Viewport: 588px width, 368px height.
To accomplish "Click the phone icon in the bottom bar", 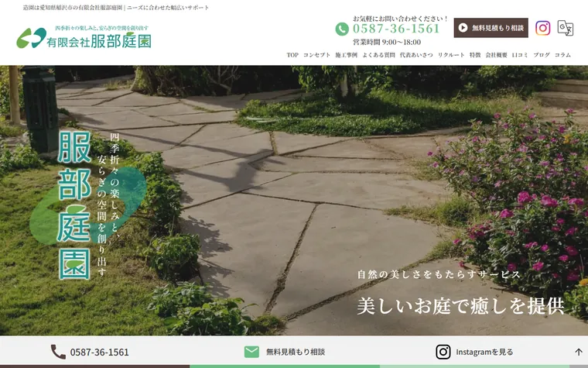I will point(58,352).
